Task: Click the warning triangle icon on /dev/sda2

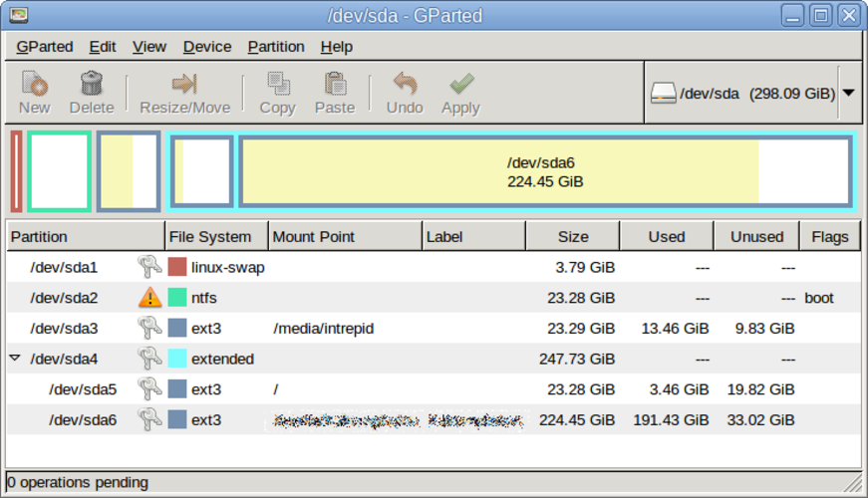Action: point(149,298)
